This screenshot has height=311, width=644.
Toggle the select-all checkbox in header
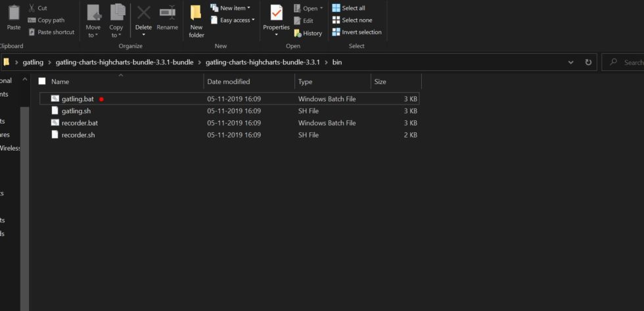coord(42,82)
